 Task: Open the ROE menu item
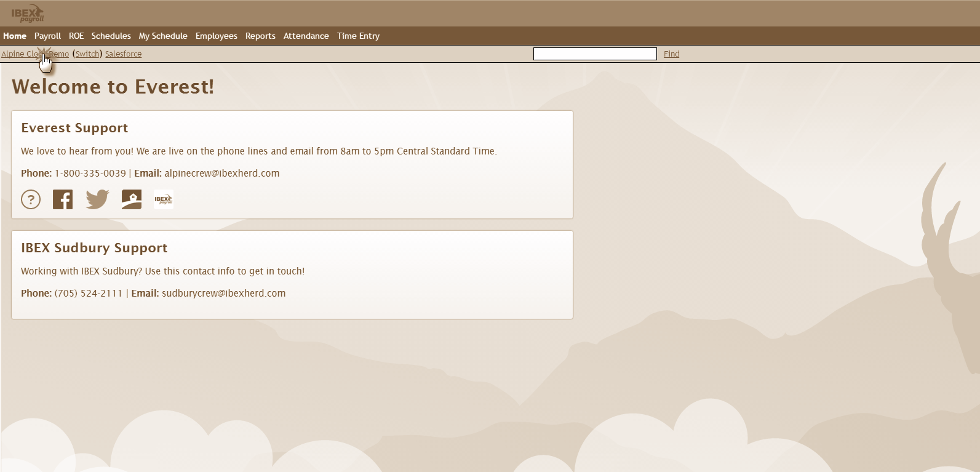tap(76, 36)
